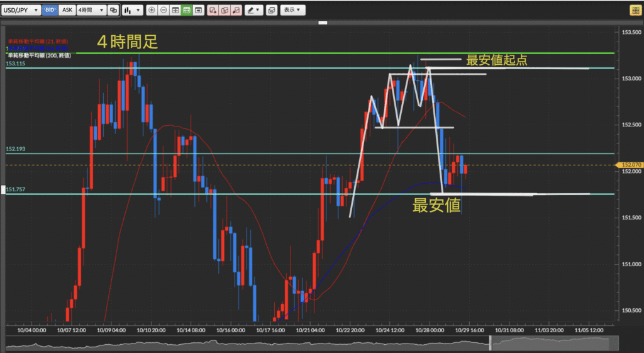Image resolution: width=644 pixels, height=353 pixels.
Task: Open the 4時間 timeframe dropdown
Action: click(91, 10)
